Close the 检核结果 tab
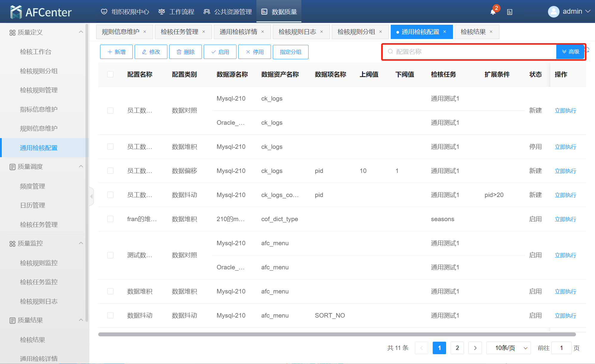The width and height of the screenshot is (595, 364). coord(491,32)
